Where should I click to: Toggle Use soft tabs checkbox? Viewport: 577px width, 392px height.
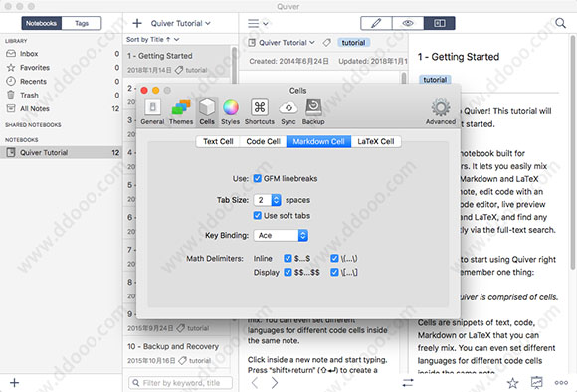click(x=258, y=215)
